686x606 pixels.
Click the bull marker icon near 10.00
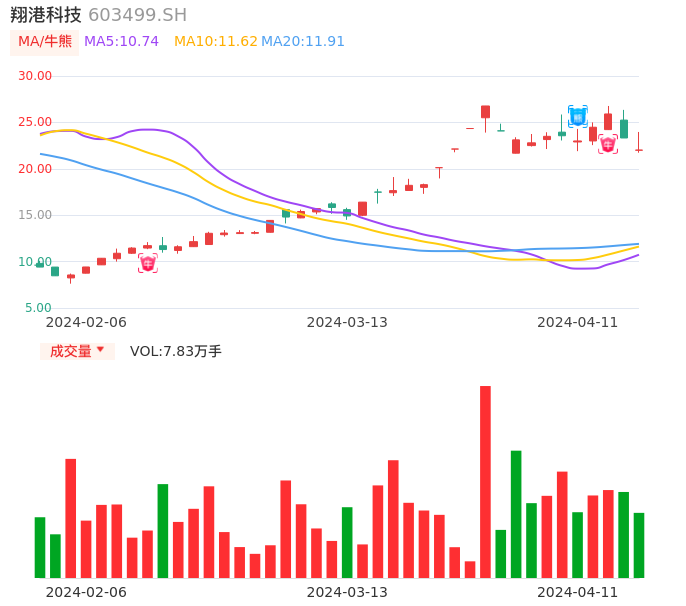148,263
